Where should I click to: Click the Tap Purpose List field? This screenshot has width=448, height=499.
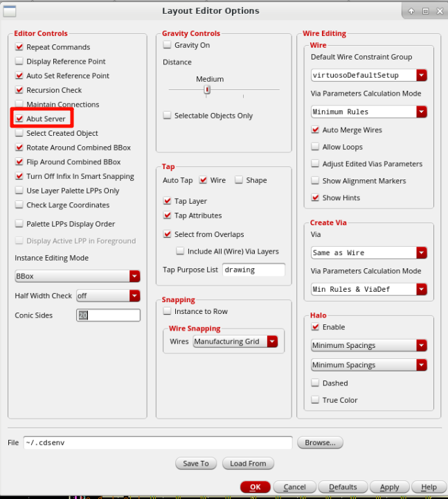tap(253, 270)
